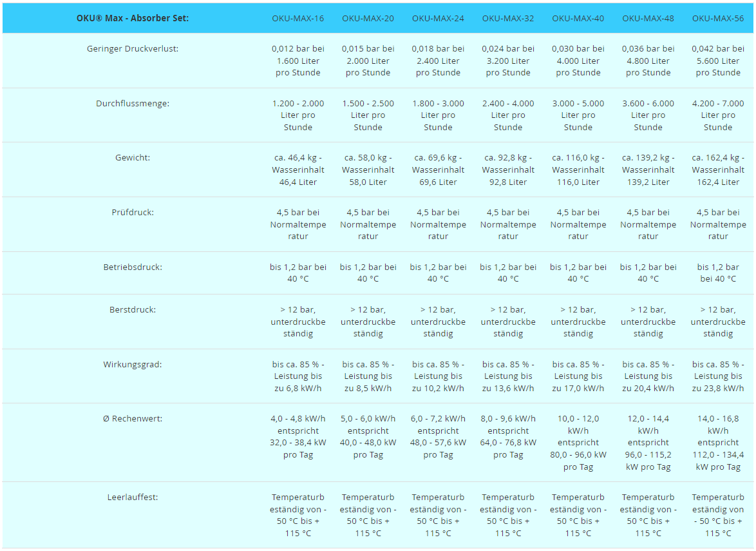Click the Leistung bis zu 8,5 kW/h cell
This screenshot has height=551, width=756.
pyautogui.click(x=368, y=376)
